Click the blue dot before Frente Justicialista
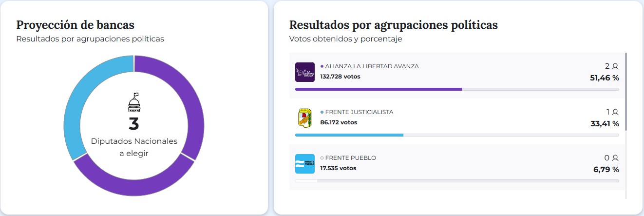This screenshot has height=216, width=644. click(x=322, y=112)
